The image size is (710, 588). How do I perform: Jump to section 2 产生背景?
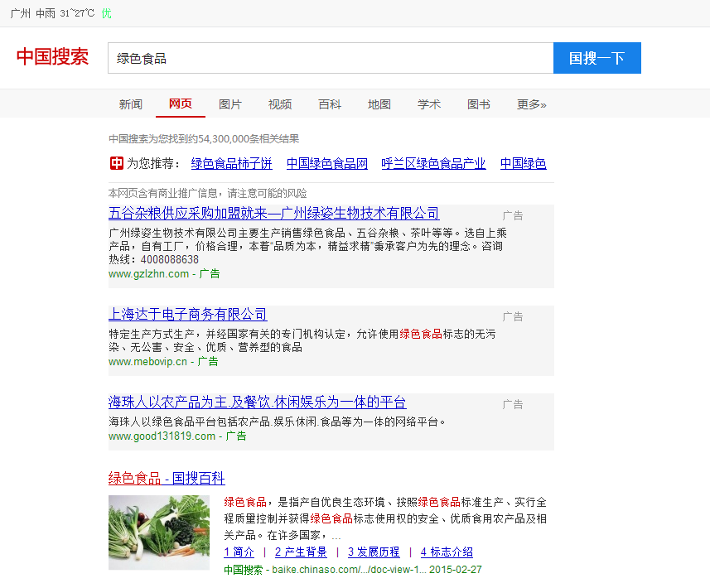pos(301,552)
